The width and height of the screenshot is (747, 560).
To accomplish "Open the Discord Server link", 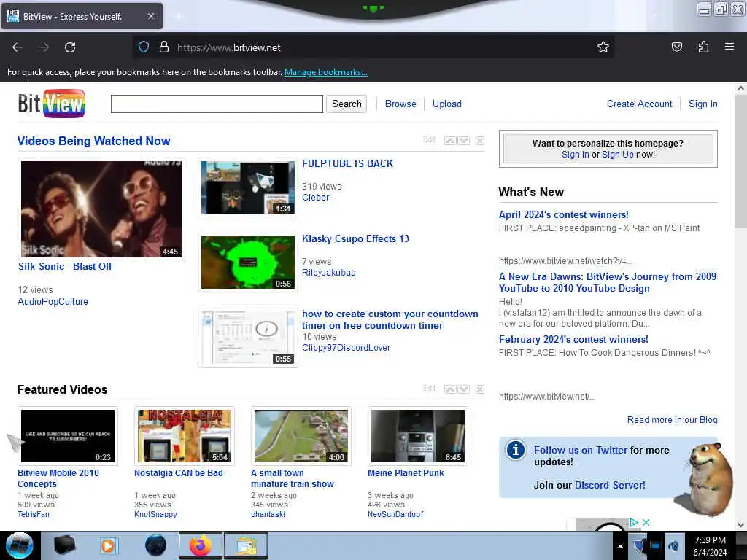I will pyautogui.click(x=611, y=485).
